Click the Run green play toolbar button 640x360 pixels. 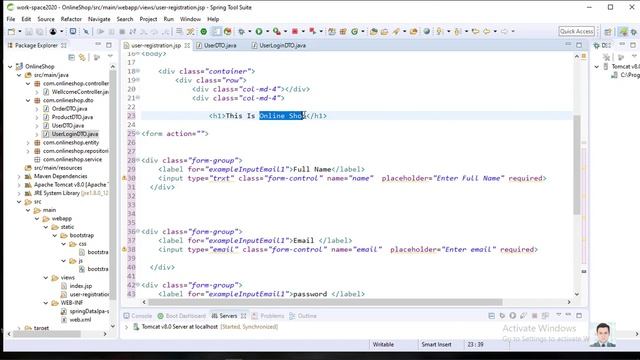point(259,31)
